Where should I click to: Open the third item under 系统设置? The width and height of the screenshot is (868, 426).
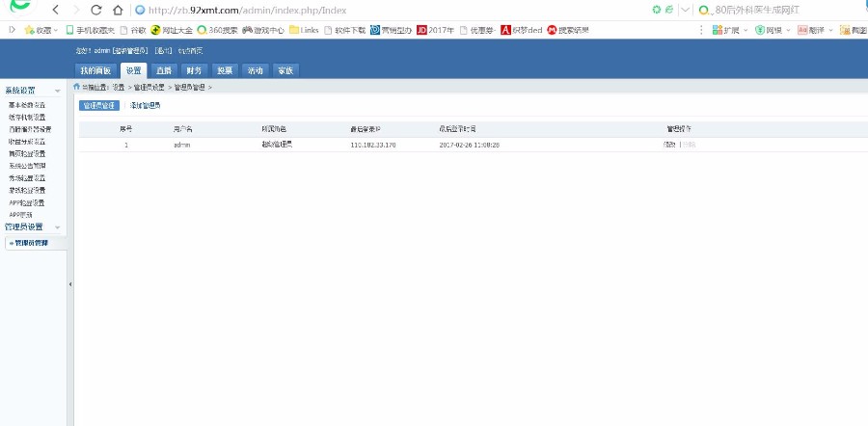[x=30, y=129]
